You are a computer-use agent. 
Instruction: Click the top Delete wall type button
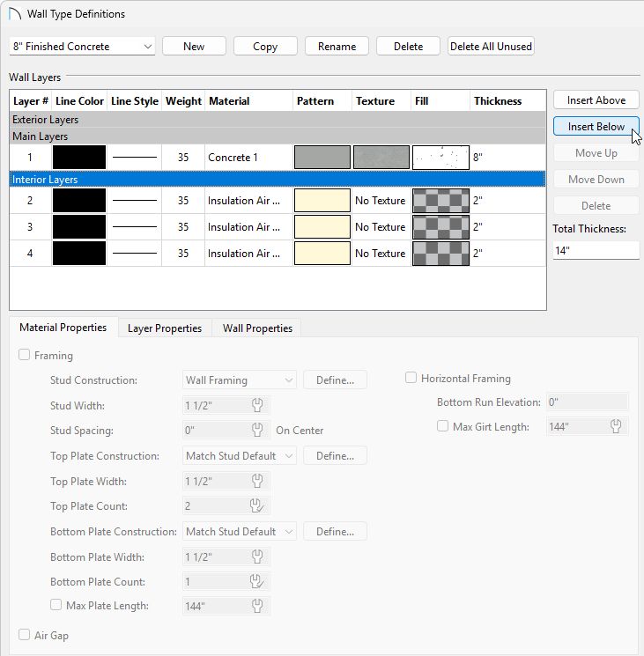(x=408, y=46)
